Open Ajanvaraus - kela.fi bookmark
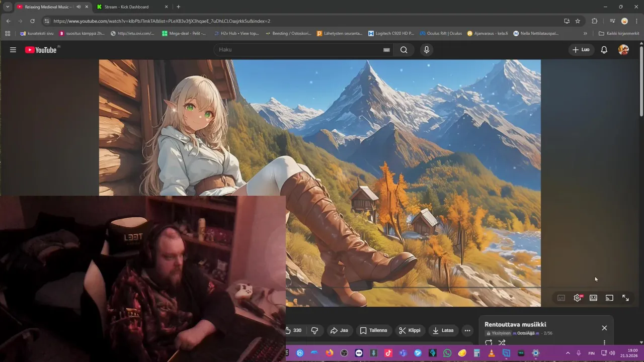 [488, 34]
